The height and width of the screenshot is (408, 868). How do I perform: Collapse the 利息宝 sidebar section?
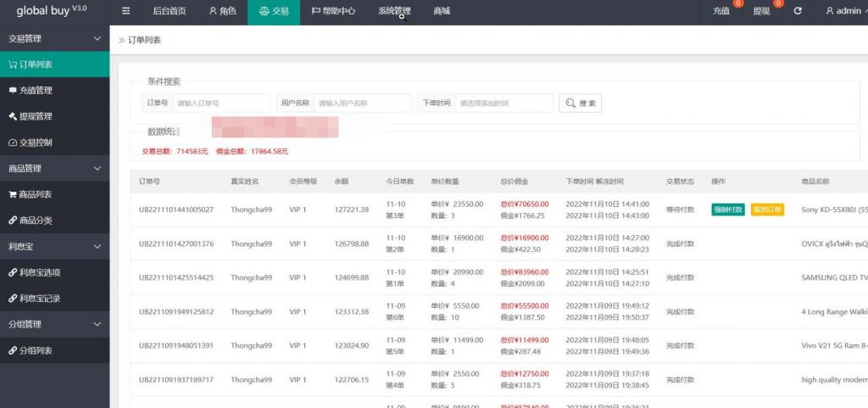[55, 246]
